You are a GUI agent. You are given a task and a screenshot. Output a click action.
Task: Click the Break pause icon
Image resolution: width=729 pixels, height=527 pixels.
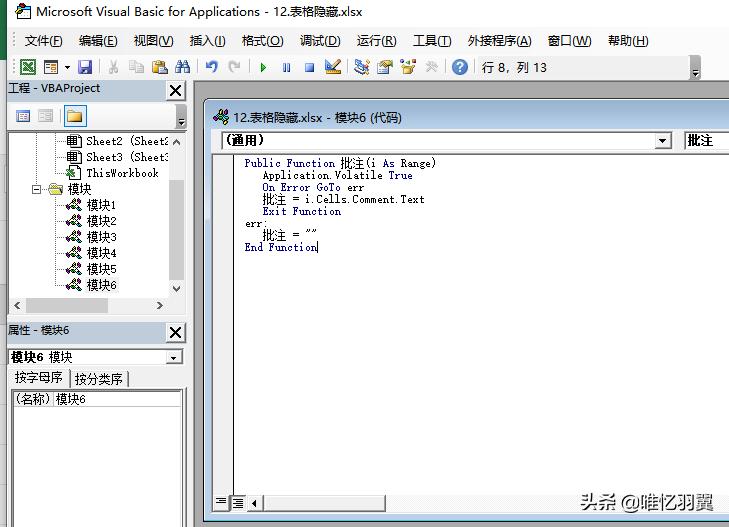286,68
